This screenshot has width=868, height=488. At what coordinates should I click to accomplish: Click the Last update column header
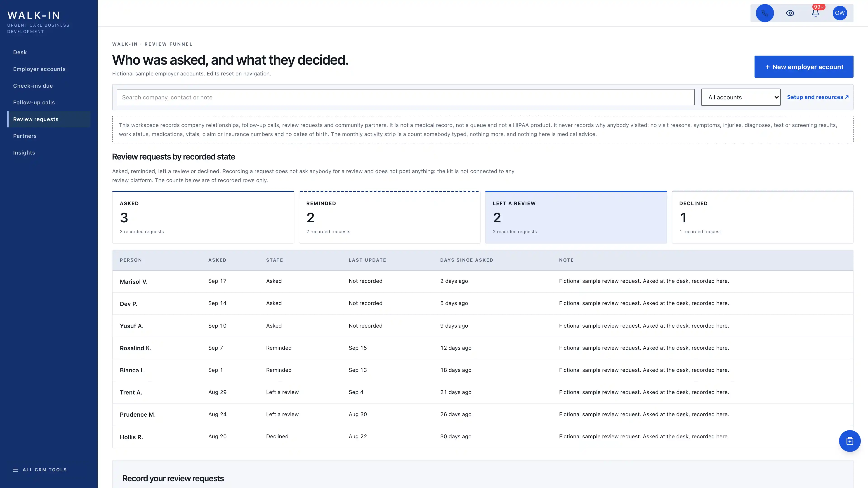[x=367, y=260]
